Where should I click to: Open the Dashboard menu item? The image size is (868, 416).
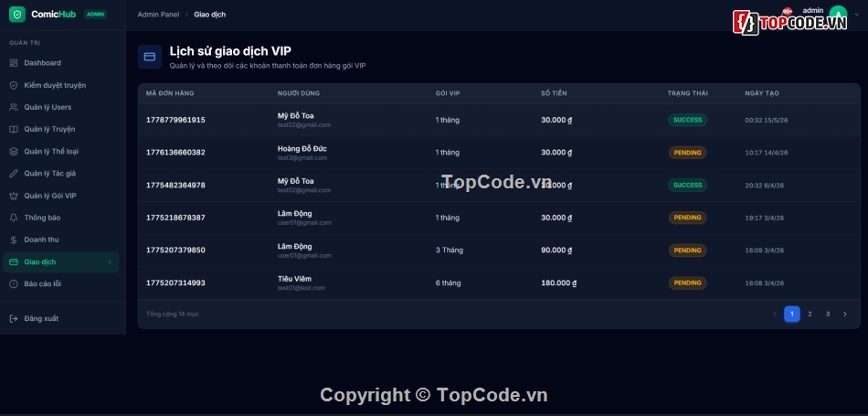[x=61, y=63]
